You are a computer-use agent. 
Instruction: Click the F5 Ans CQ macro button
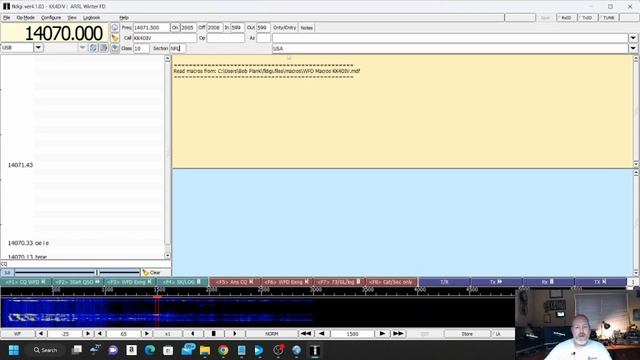(235, 282)
